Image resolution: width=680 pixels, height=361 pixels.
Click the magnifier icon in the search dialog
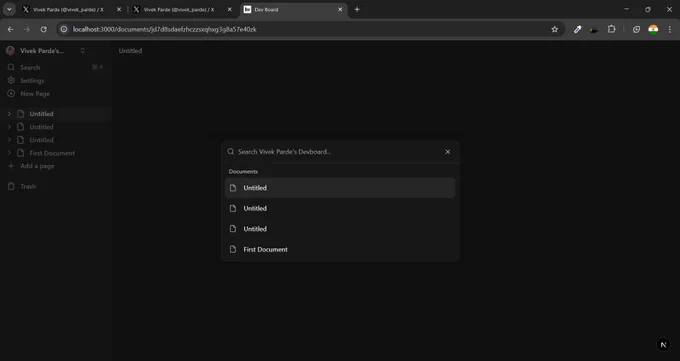click(x=231, y=152)
